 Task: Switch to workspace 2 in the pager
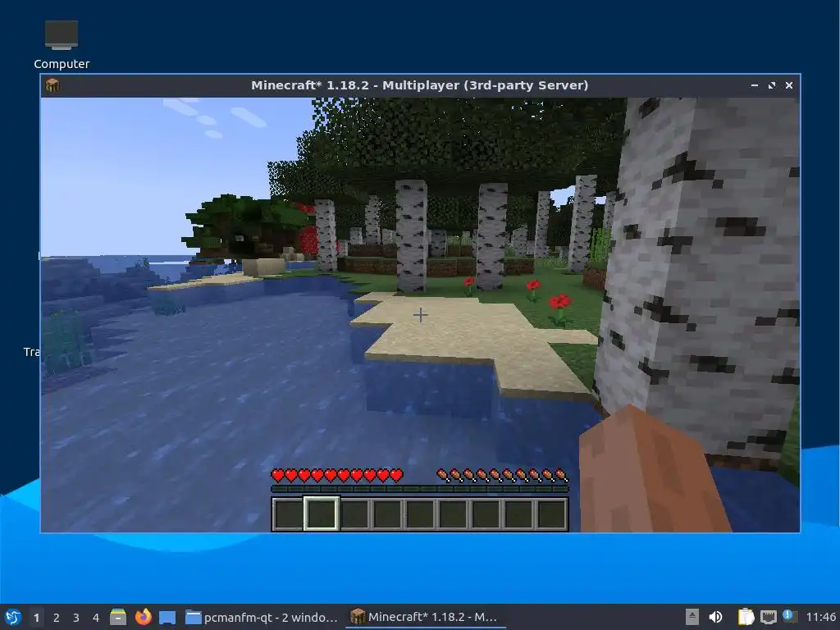click(x=57, y=618)
